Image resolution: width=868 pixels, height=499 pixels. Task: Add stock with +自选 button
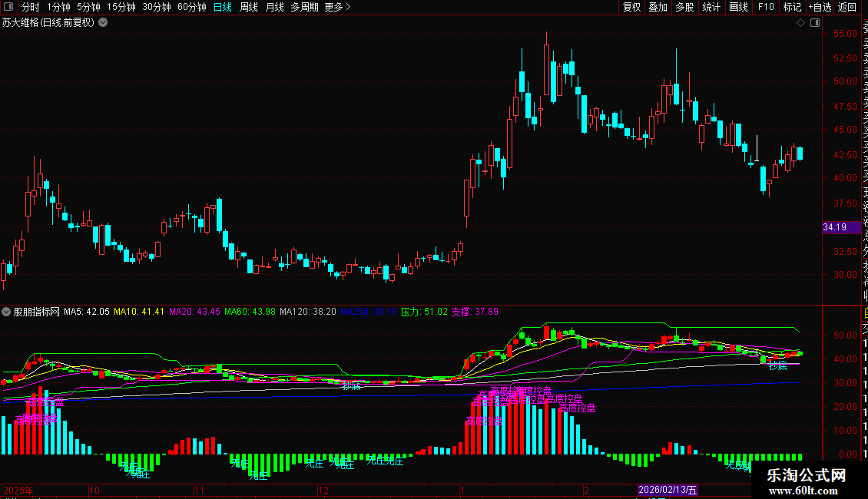(820, 7)
